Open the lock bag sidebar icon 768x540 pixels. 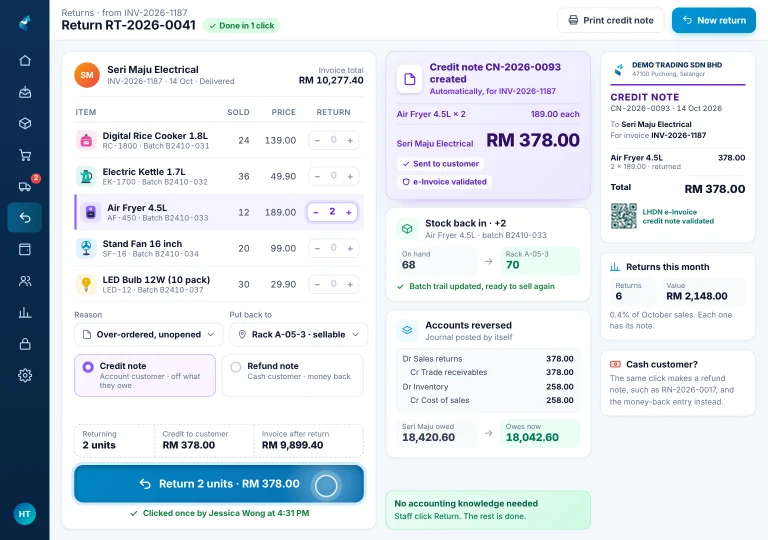click(25, 344)
